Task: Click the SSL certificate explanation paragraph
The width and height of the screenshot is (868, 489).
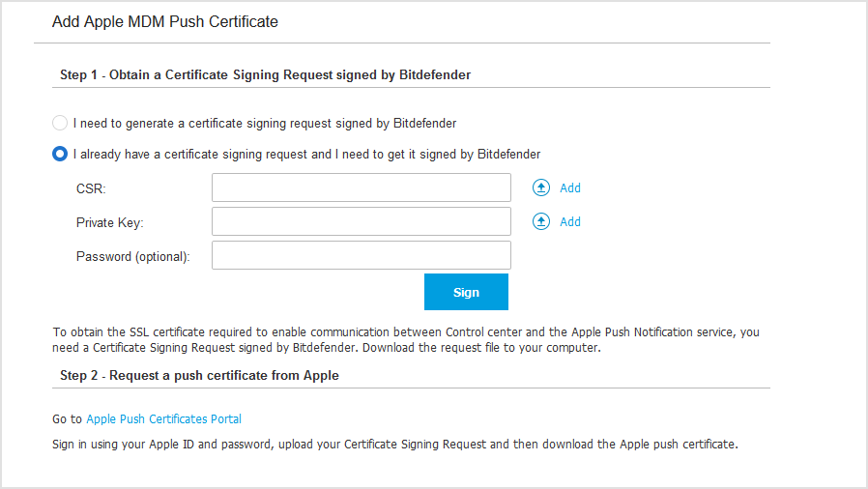Action: 406,340
